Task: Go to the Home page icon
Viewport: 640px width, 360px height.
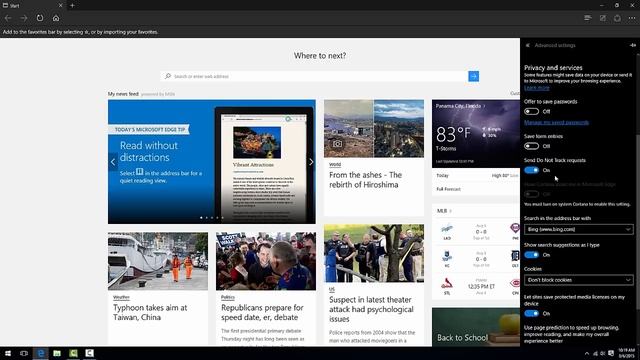Action: point(56,18)
